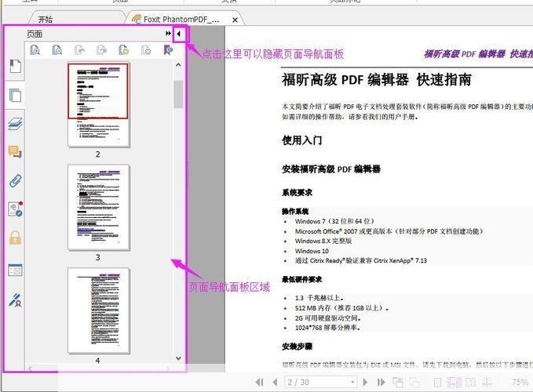Switch to the 开始 tab

click(45, 20)
